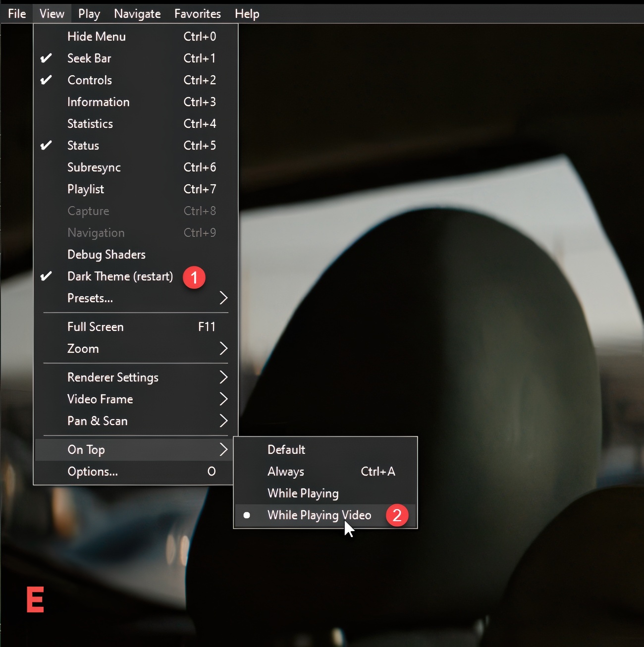Toggle the Seek Bar option
The image size is (644, 647).
(136, 58)
